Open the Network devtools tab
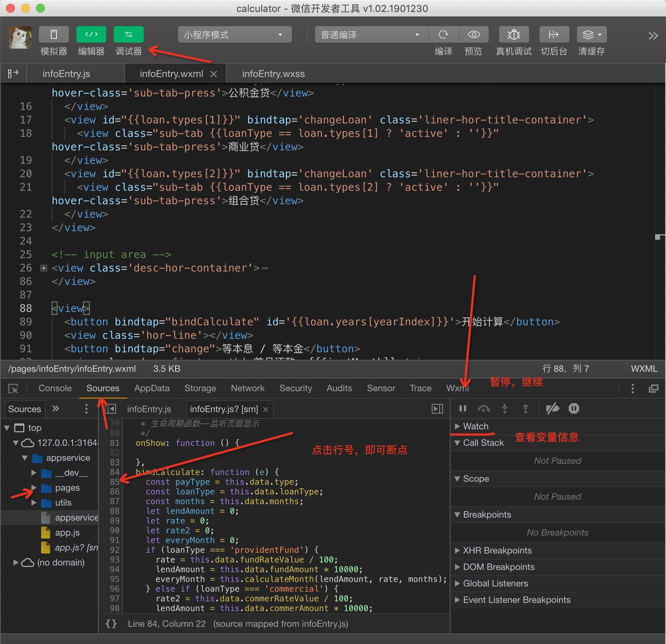The width and height of the screenshot is (666, 644). pos(248,388)
